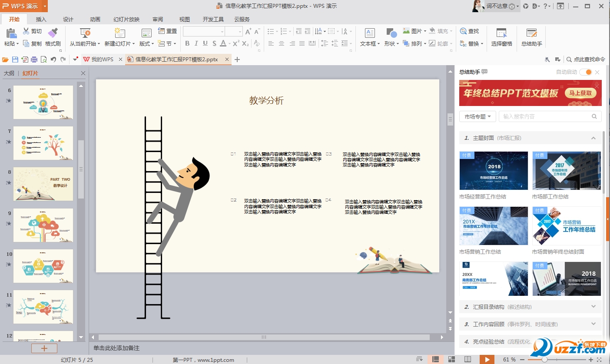Toggle Italic formatting
Viewport: 610px width, 364px height.
(196, 43)
